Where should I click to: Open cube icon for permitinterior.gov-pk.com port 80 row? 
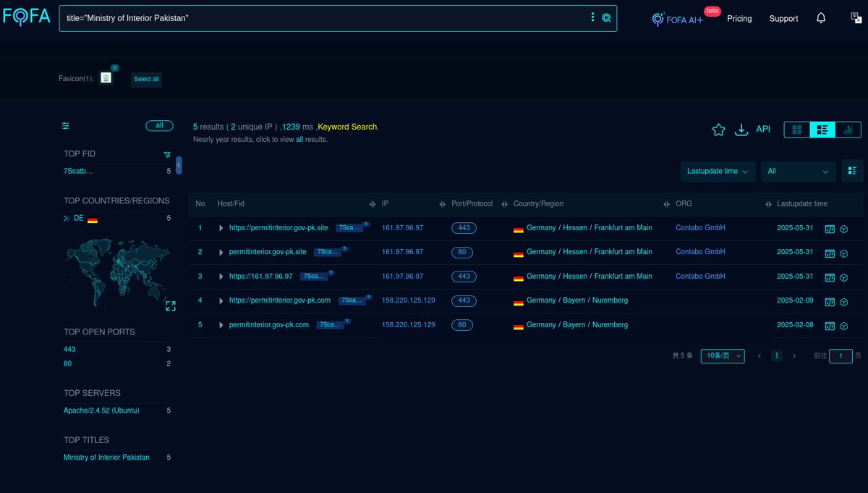point(843,326)
